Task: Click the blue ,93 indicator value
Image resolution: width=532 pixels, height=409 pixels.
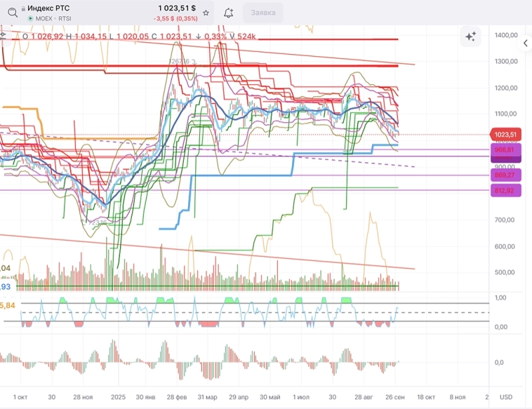Action: 6,287
